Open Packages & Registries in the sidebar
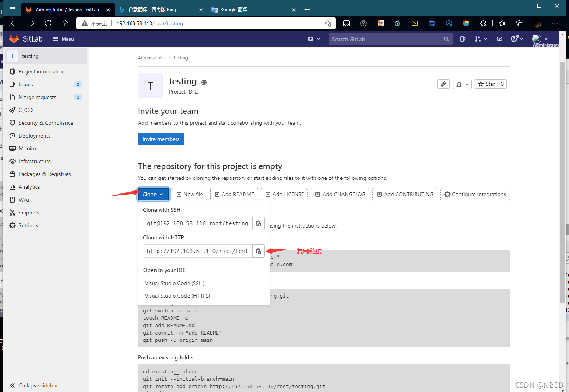569x392 pixels. pyautogui.click(x=45, y=174)
